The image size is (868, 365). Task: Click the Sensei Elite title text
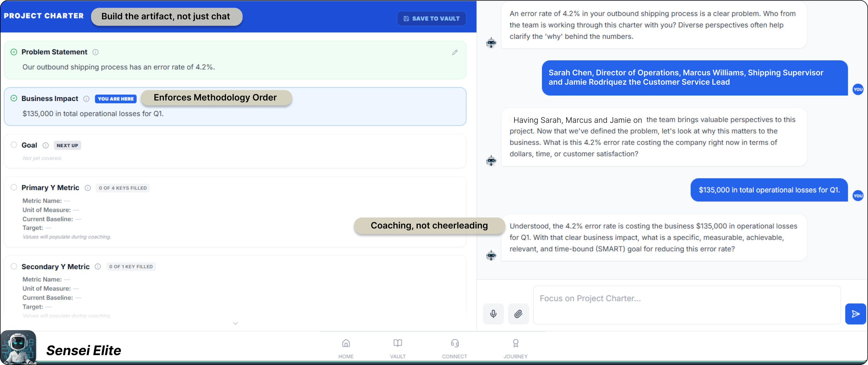pos(83,350)
